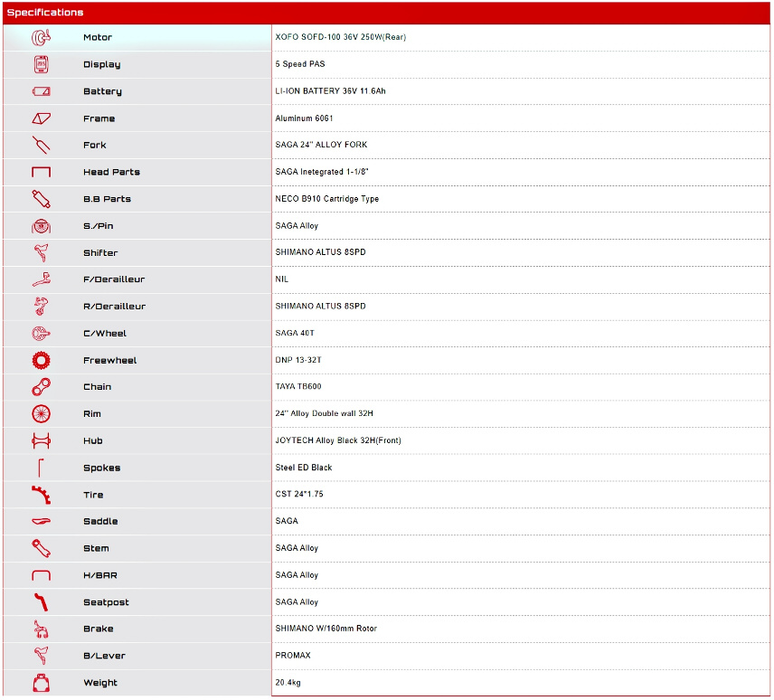This screenshot has height=700, width=774.
Task: Click the B/Lever icon
Action: pyautogui.click(x=41, y=657)
